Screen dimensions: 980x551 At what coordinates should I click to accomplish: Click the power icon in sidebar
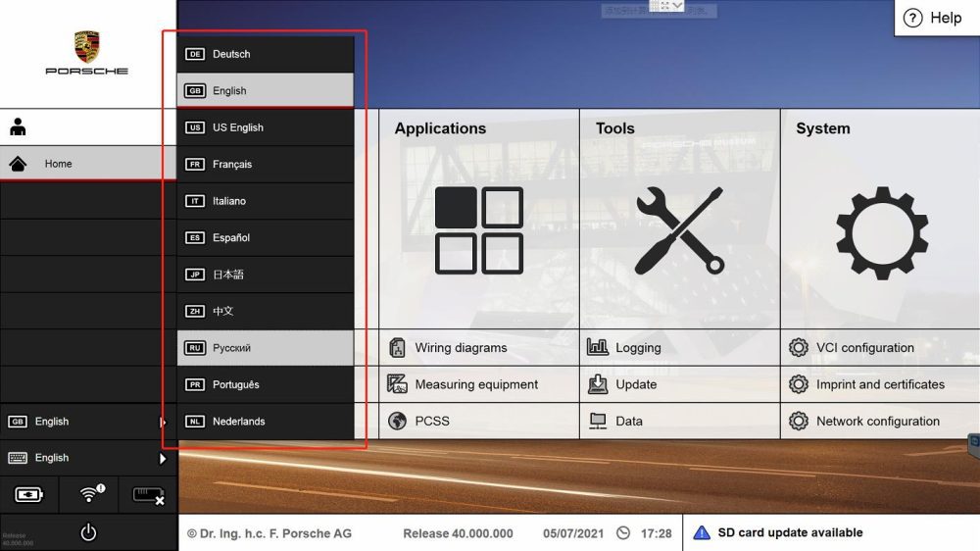[x=88, y=532]
